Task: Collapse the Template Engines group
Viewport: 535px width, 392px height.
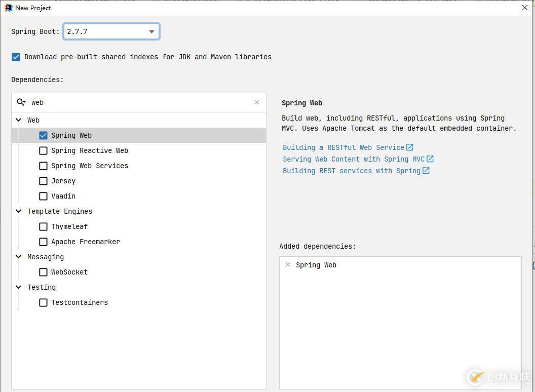Action: click(19, 211)
